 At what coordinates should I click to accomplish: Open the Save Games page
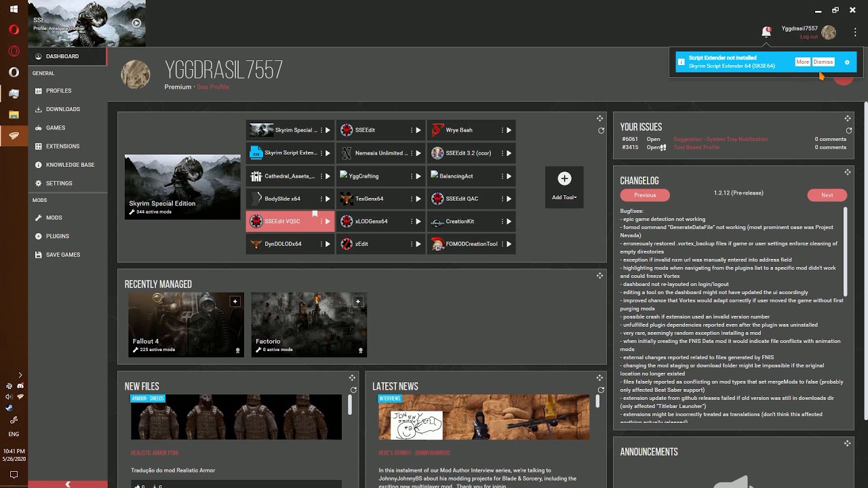[x=67, y=255]
